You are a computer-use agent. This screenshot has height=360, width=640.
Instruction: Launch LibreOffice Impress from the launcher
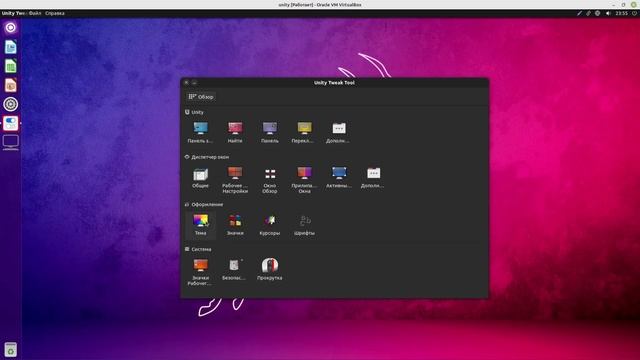(11, 85)
